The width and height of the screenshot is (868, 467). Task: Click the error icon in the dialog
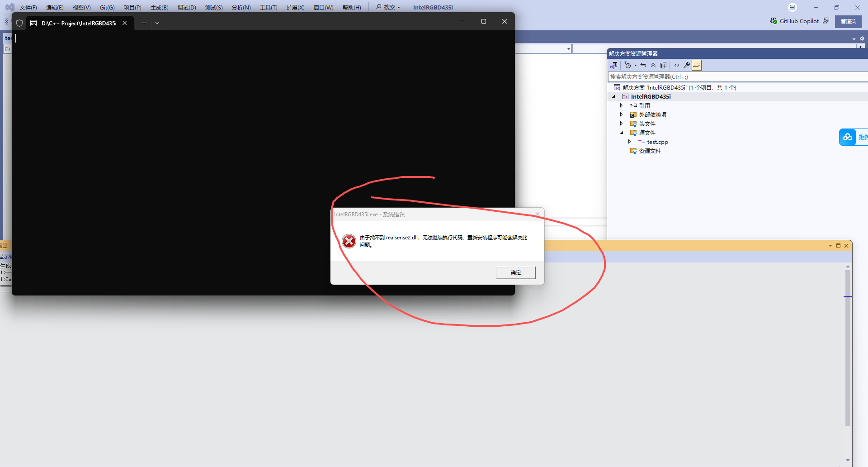[x=349, y=241]
